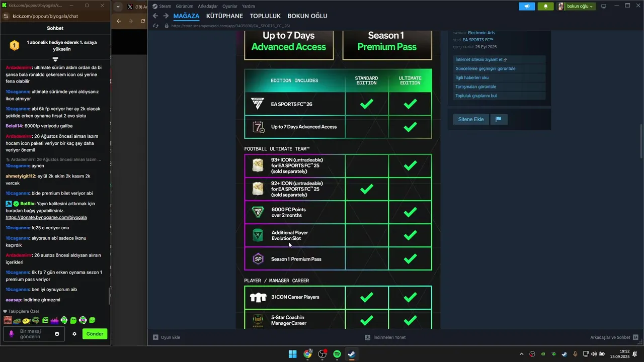Open the Yardım menu

pyautogui.click(x=249, y=7)
